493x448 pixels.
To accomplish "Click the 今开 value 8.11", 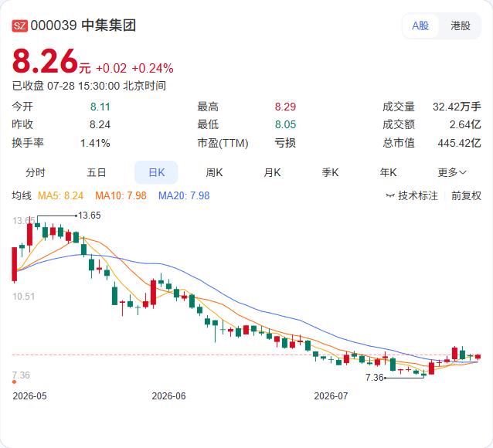I will (100, 107).
